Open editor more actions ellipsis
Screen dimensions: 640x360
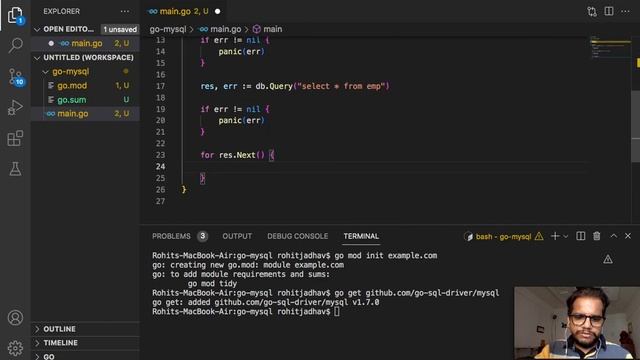click(x=625, y=11)
